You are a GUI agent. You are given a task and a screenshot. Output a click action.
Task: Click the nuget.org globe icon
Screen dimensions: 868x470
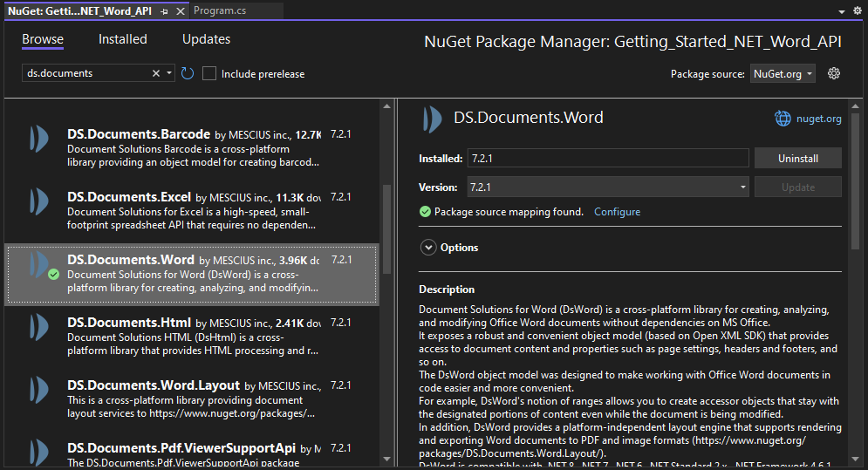coord(783,119)
